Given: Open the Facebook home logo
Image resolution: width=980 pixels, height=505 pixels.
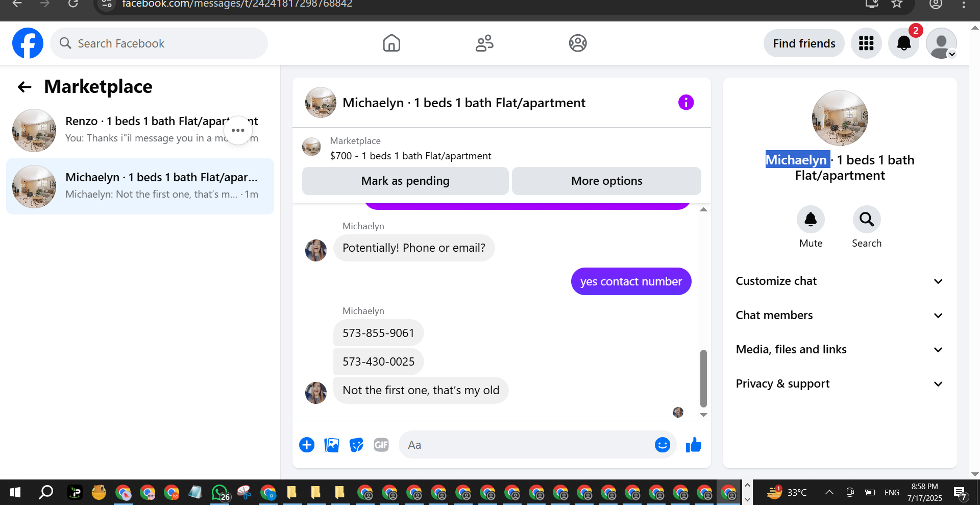Looking at the screenshot, I should coord(28,43).
